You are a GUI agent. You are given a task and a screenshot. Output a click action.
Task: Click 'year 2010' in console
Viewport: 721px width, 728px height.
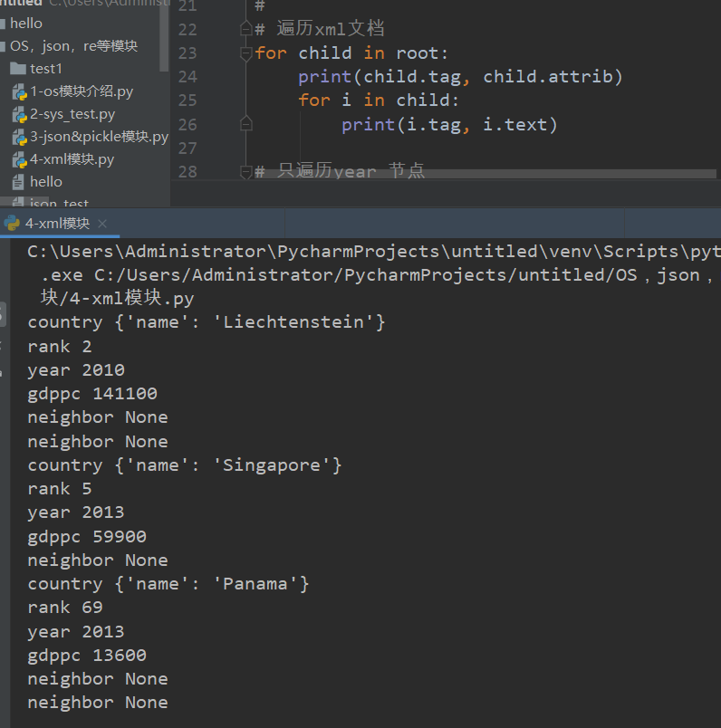pos(76,370)
